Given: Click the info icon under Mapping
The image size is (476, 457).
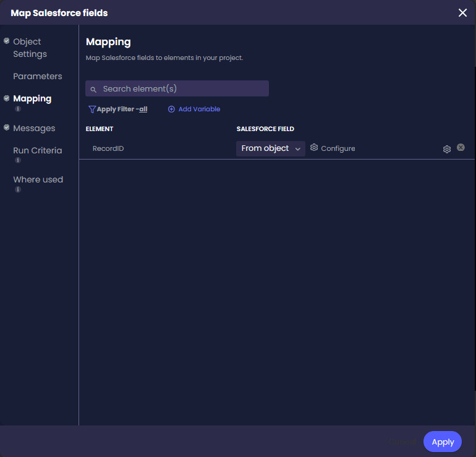Looking at the screenshot, I should click(x=18, y=109).
